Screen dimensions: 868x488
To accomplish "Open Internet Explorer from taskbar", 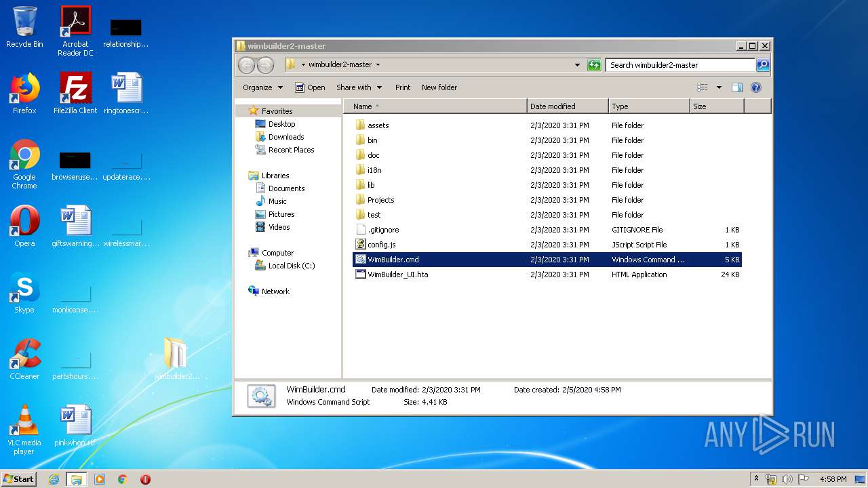I will [x=54, y=479].
